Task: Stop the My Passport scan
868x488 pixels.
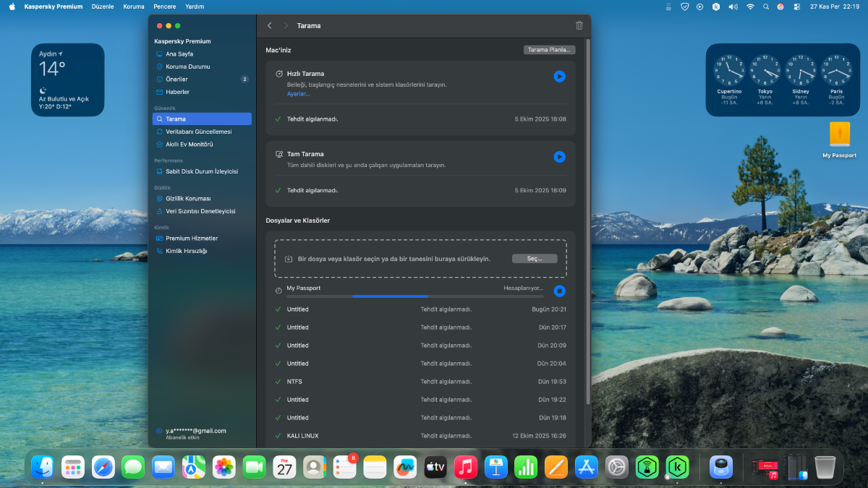Action: tap(559, 291)
